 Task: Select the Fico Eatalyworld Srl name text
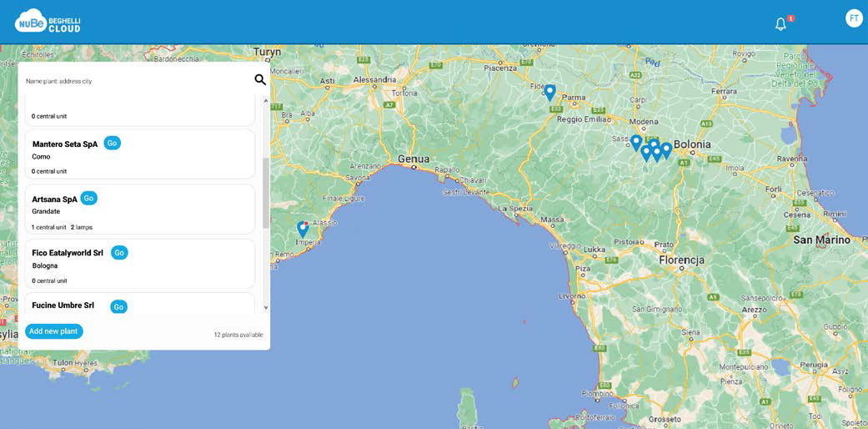pyautogui.click(x=68, y=253)
